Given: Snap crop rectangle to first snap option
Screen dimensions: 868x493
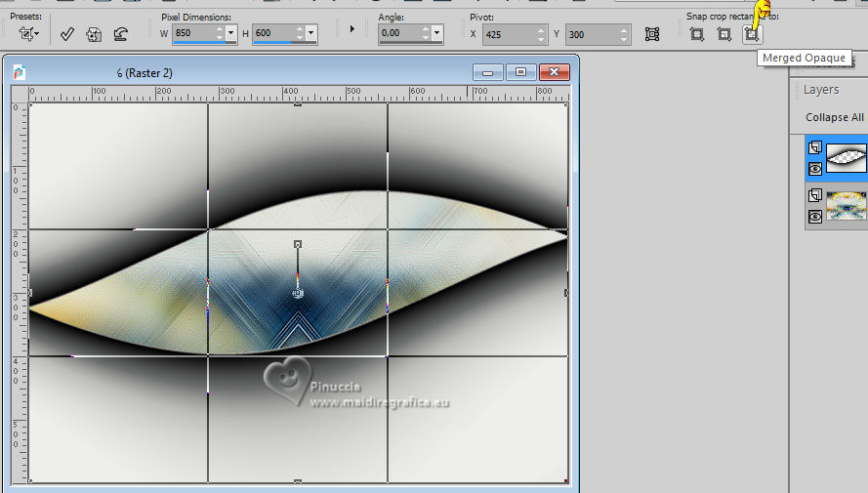Looking at the screenshot, I should tap(697, 34).
